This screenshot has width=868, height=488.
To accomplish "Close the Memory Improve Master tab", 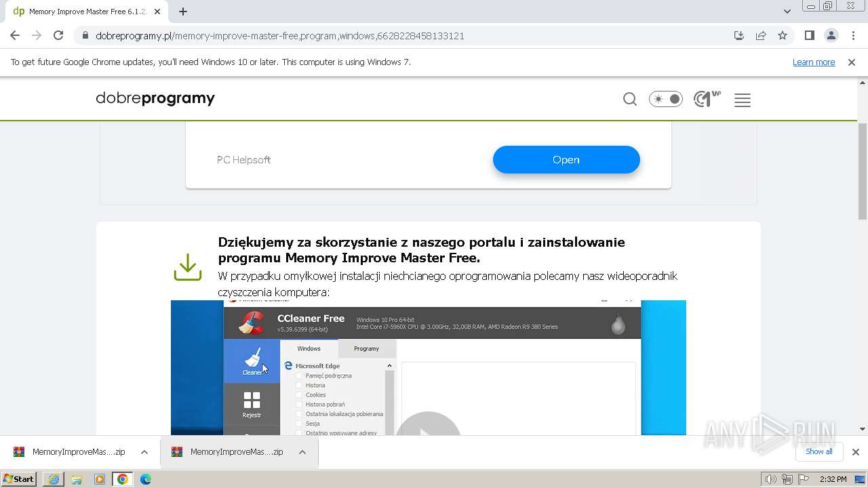I will pyautogui.click(x=157, y=12).
